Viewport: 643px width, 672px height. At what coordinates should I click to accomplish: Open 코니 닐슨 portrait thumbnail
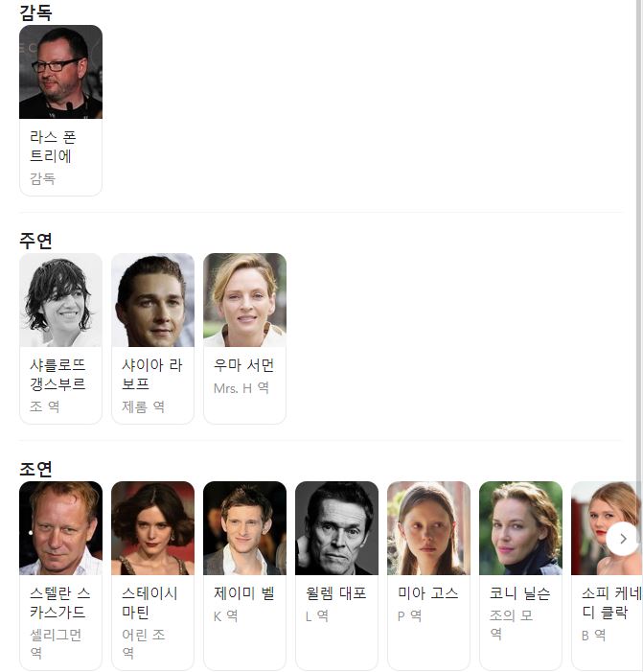tap(520, 528)
